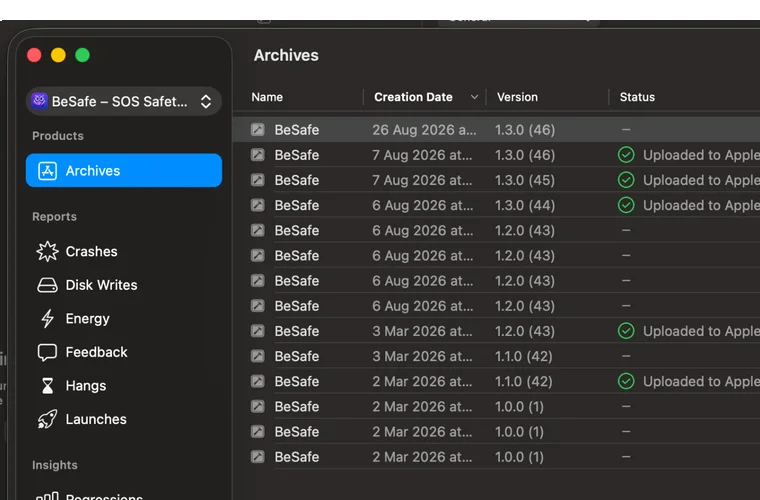Click Uploaded to Apple status for 1.3.0 (44)

[701, 205]
